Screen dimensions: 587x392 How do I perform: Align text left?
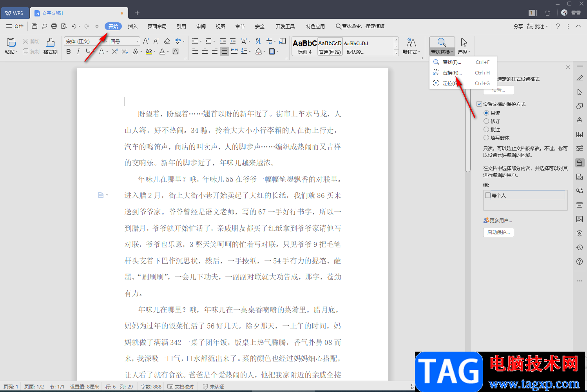pos(195,51)
